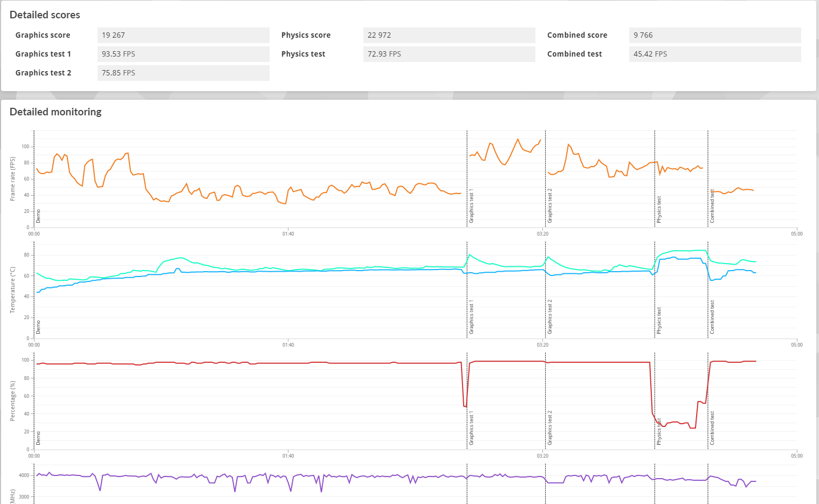Viewport: 819px width, 504px height.
Task: Click the Demo marker in temperature chart
Action: [x=38, y=327]
